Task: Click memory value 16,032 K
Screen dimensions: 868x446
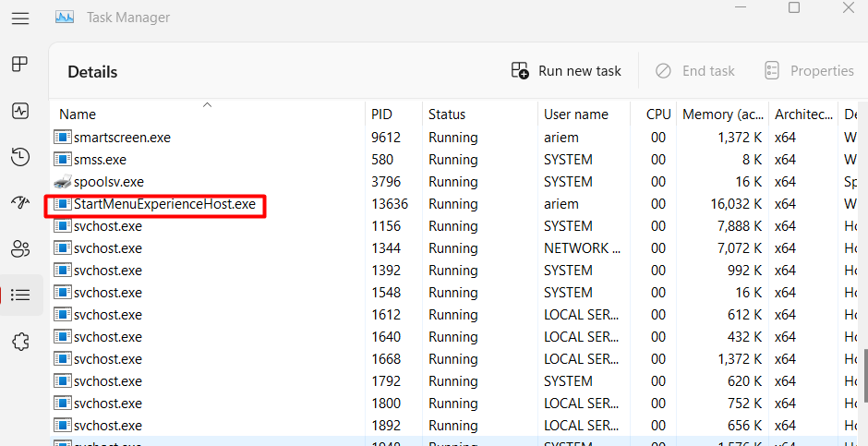Action: (736, 204)
